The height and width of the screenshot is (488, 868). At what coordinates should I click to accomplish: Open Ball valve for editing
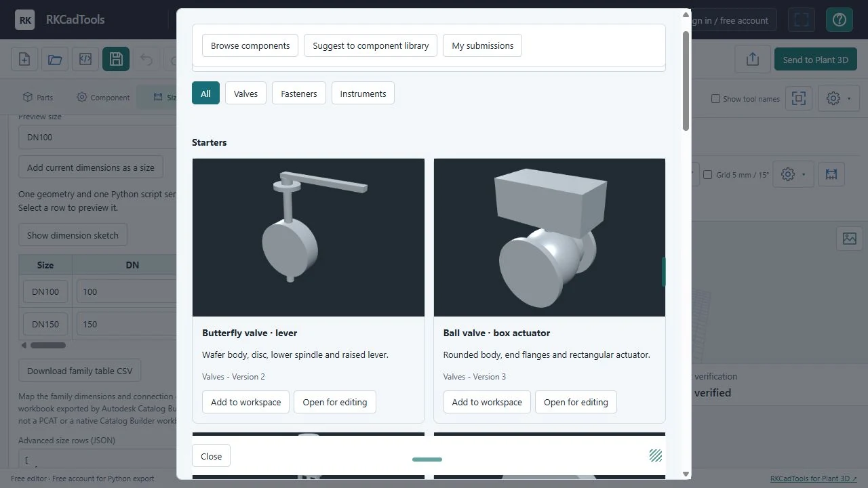click(576, 402)
